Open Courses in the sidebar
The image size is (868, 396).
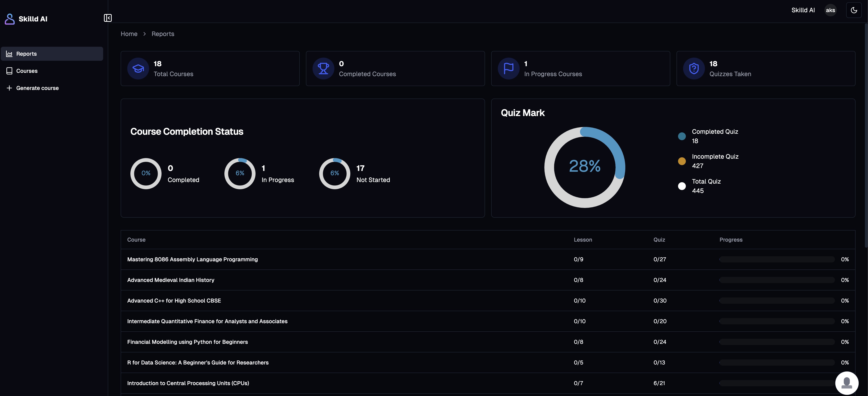pos(27,71)
